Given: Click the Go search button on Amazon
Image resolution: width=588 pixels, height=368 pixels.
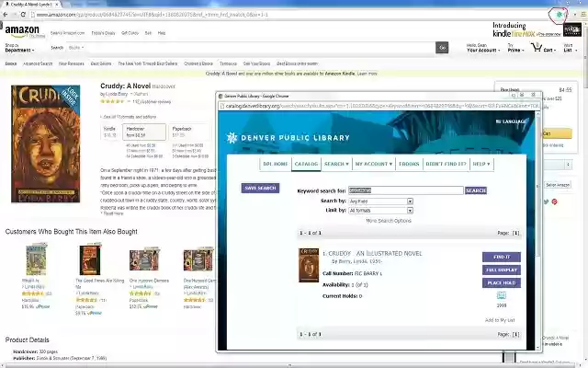Looking at the screenshot, I should (442, 48).
